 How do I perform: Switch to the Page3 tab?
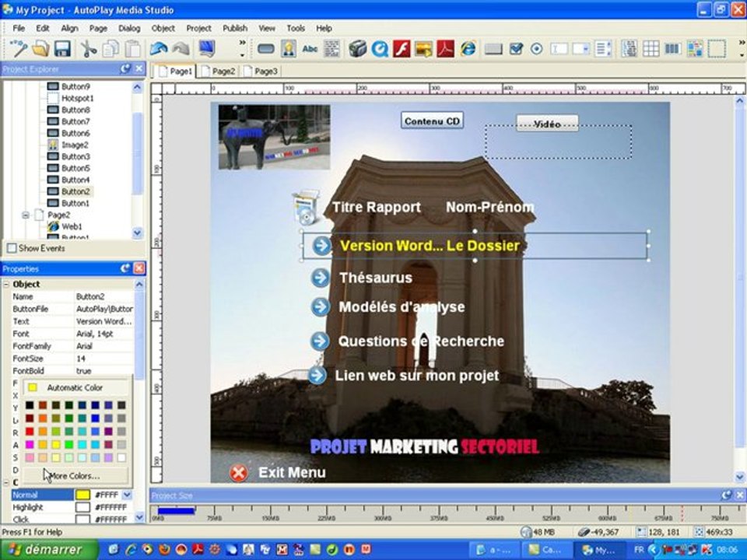[x=260, y=72]
